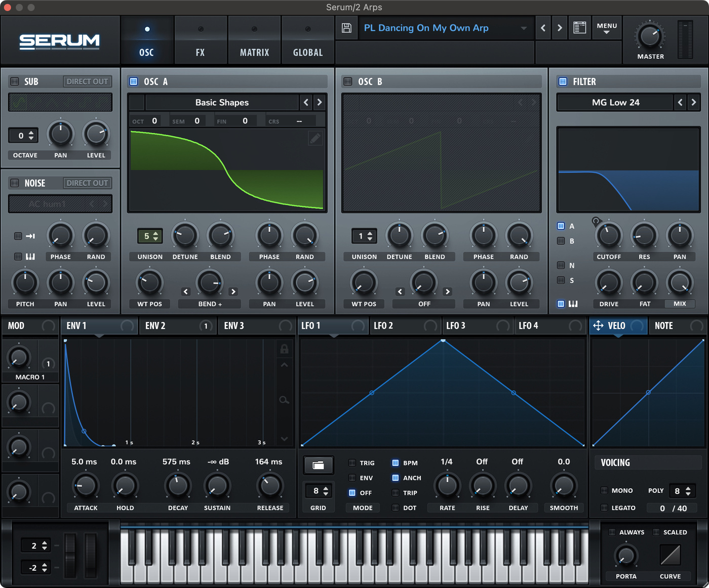Screen dimensions: 709x588
Task: Click the Serum logo
Action: (x=60, y=41)
